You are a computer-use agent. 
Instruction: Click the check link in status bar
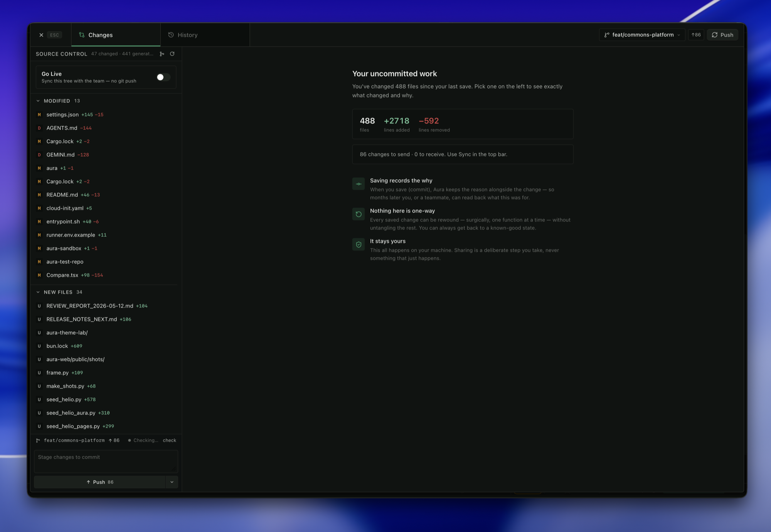169,440
